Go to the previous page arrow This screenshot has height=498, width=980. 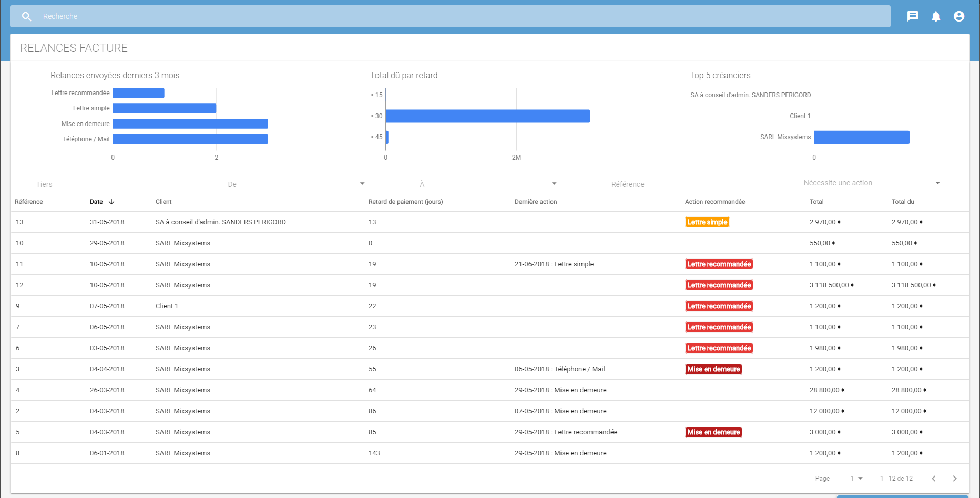(x=934, y=479)
